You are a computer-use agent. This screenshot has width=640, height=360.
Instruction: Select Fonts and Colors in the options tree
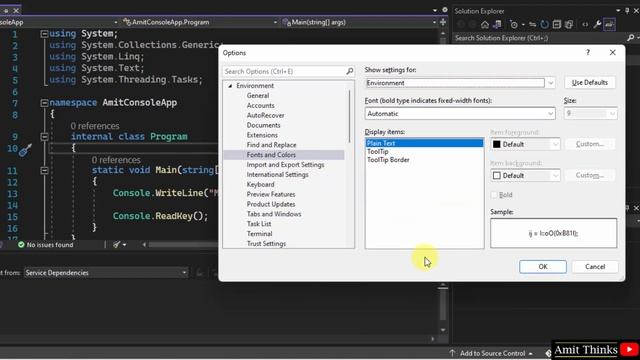pos(271,155)
